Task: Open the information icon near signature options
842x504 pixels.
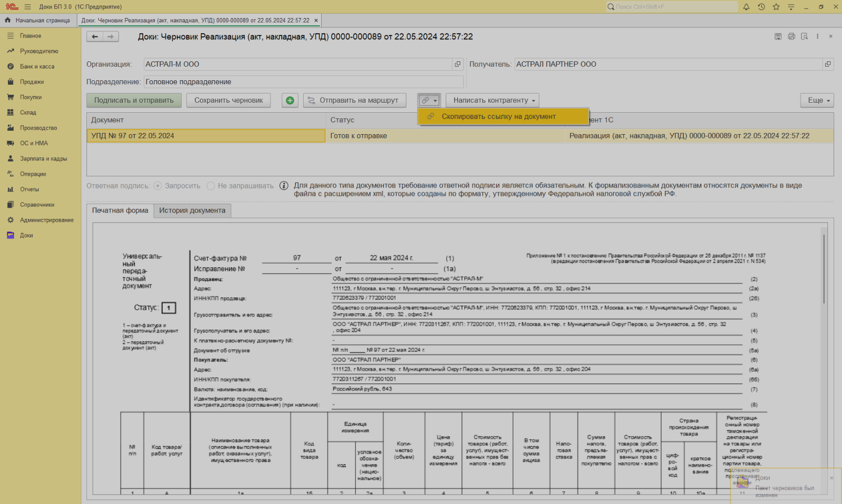Action: coord(284,186)
